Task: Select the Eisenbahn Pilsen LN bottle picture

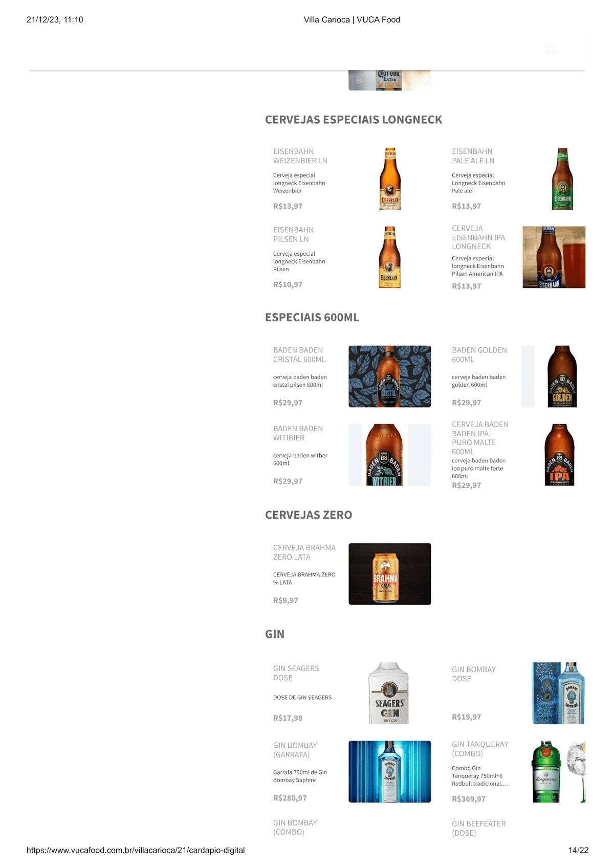Action: click(x=390, y=257)
